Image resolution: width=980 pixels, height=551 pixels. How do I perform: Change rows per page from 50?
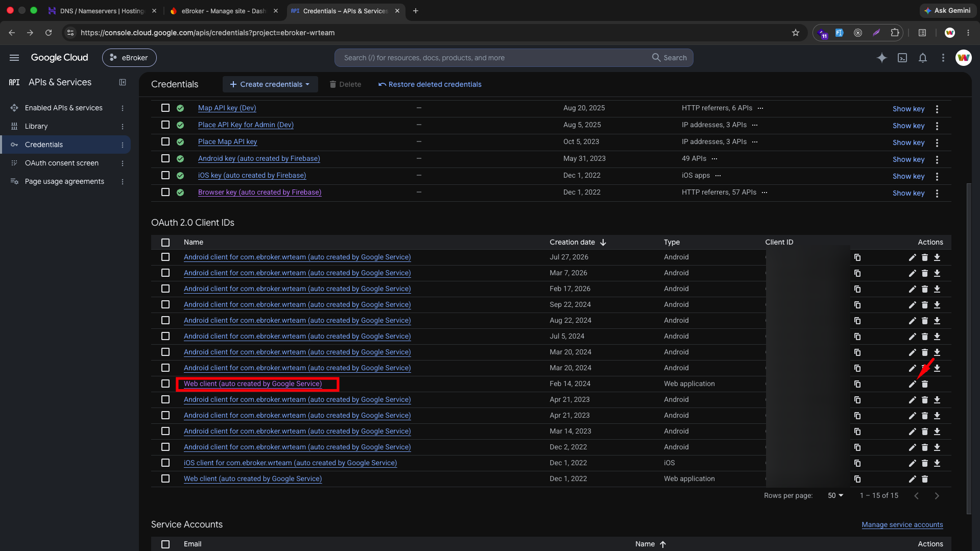click(835, 495)
